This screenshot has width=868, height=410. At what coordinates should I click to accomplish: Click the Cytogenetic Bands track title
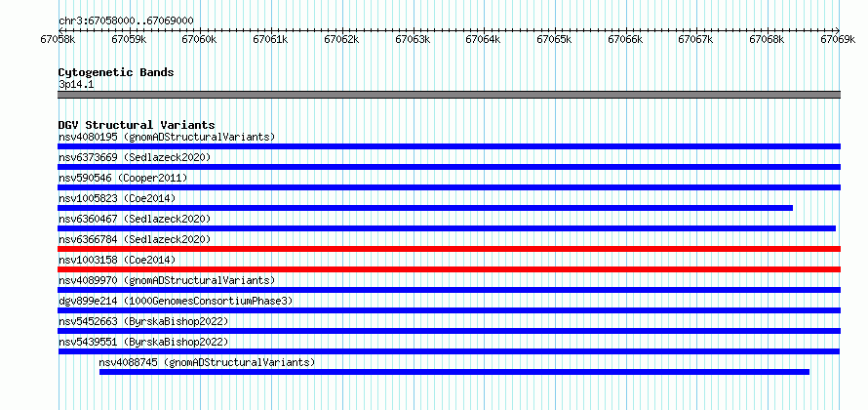[x=116, y=72]
